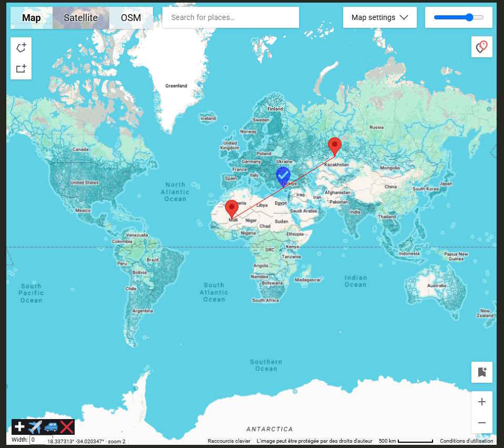Click the bookmark add icon
The height and width of the screenshot is (448, 504).
481,372
